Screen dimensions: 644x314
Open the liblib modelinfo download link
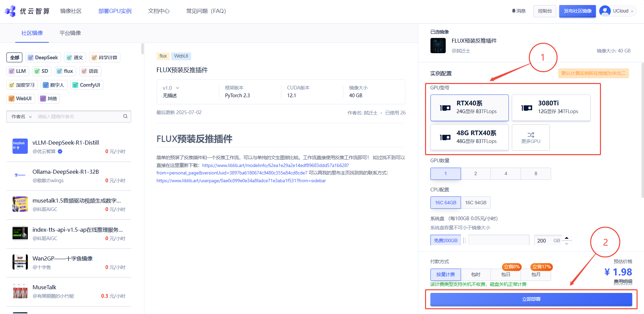point(253,169)
